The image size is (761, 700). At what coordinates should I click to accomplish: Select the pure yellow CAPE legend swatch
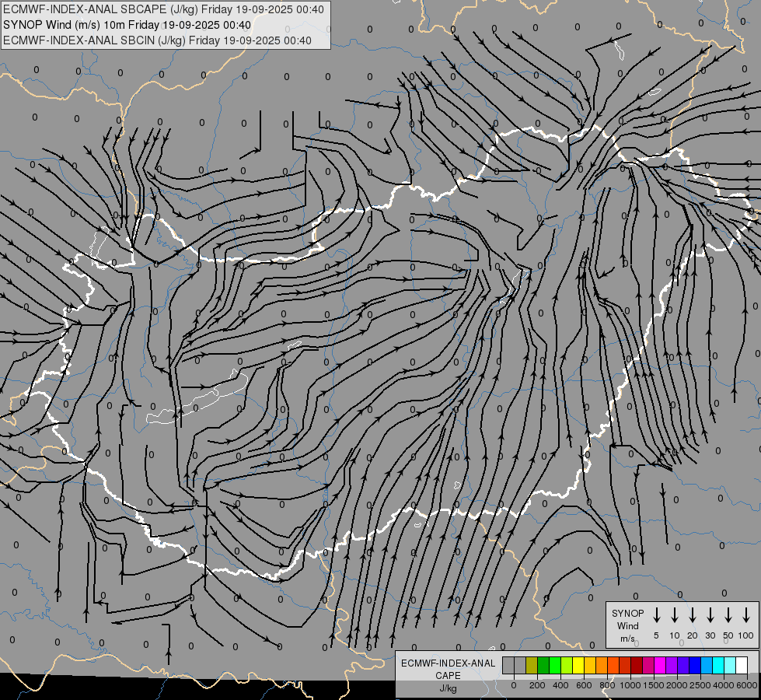(578, 665)
